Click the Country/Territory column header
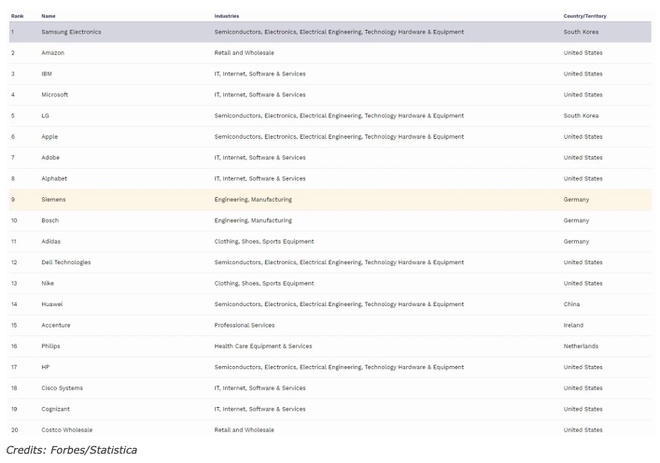Viewport: 660px width, 463px height. pos(584,16)
